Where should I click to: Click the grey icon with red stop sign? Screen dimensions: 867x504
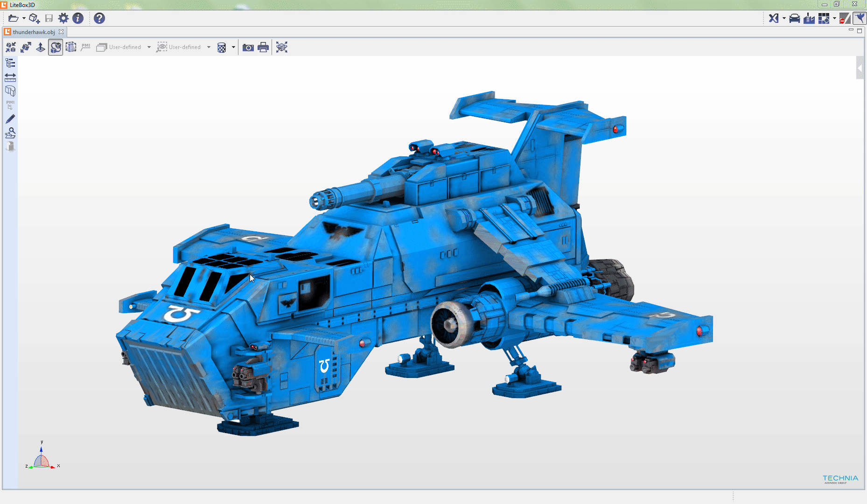845,18
